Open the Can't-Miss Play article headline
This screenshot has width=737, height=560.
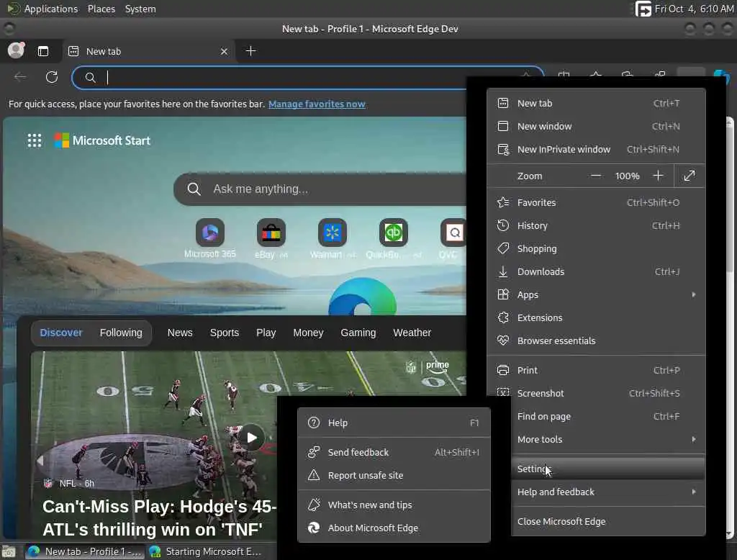[160, 518]
